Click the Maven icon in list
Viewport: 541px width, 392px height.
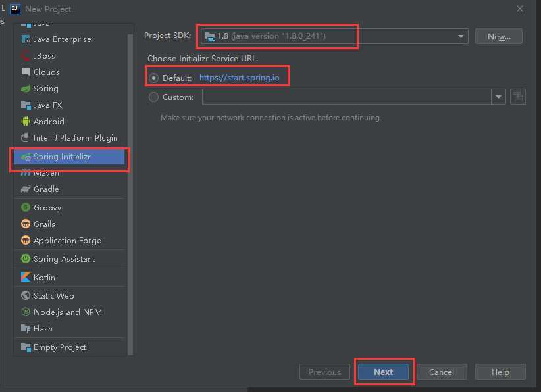pyautogui.click(x=26, y=173)
